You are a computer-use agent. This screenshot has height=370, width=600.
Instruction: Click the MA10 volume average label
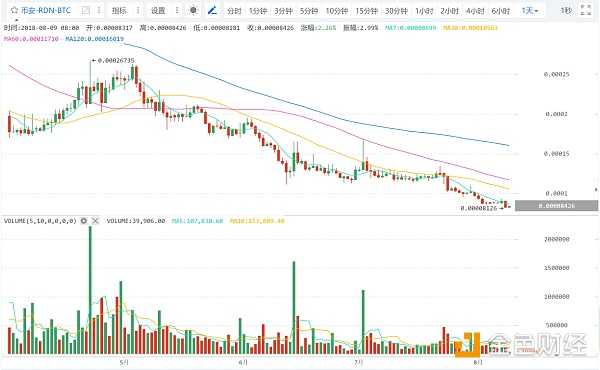tap(257, 221)
